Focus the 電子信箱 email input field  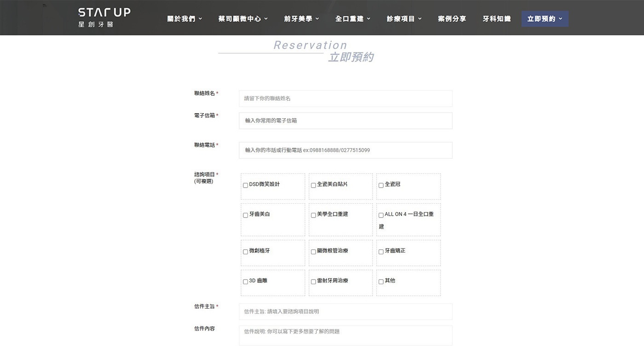(345, 121)
